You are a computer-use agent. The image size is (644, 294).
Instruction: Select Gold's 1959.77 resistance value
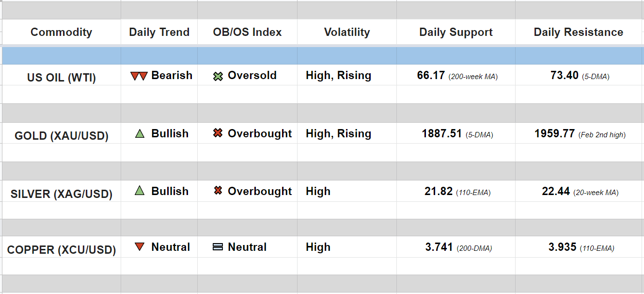tap(554, 134)
